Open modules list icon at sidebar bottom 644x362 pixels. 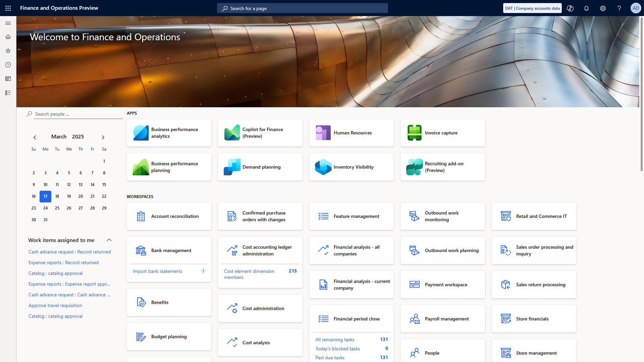tap(8, 93)
